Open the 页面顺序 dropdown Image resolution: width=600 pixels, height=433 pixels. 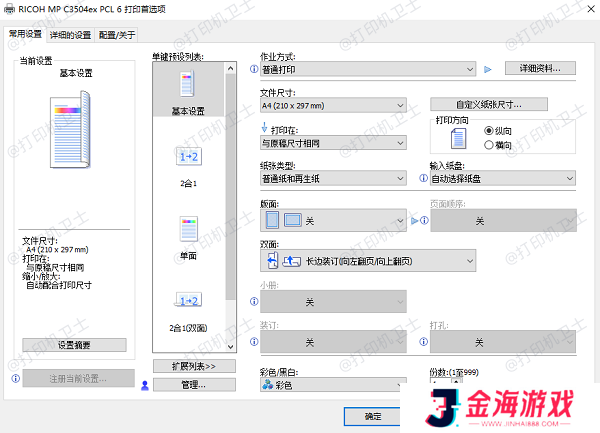tap(503, 220)
